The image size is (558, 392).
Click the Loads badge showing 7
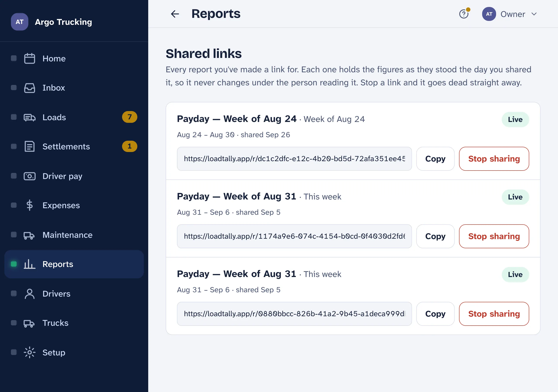tap(129, 117)
